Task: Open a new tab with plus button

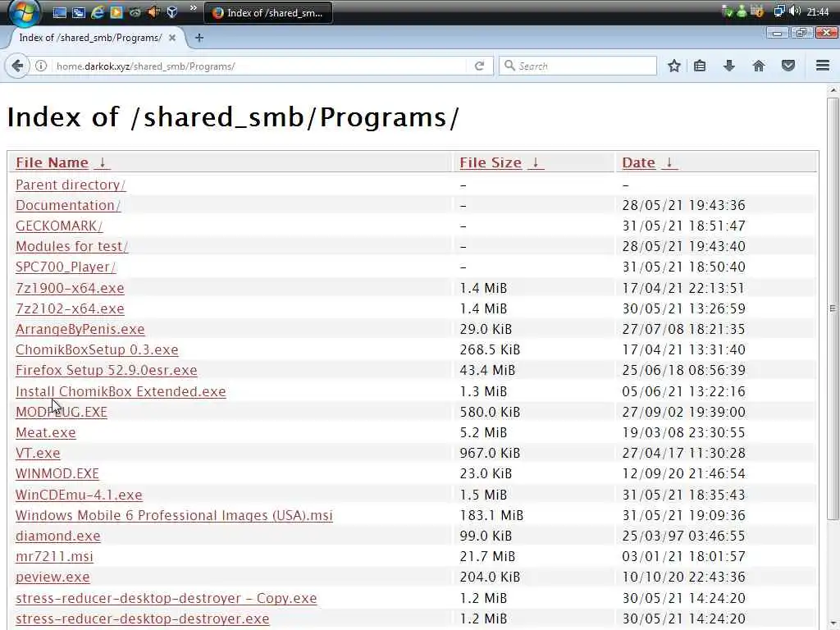Action: pyautogui.click(x=199, y=38)
